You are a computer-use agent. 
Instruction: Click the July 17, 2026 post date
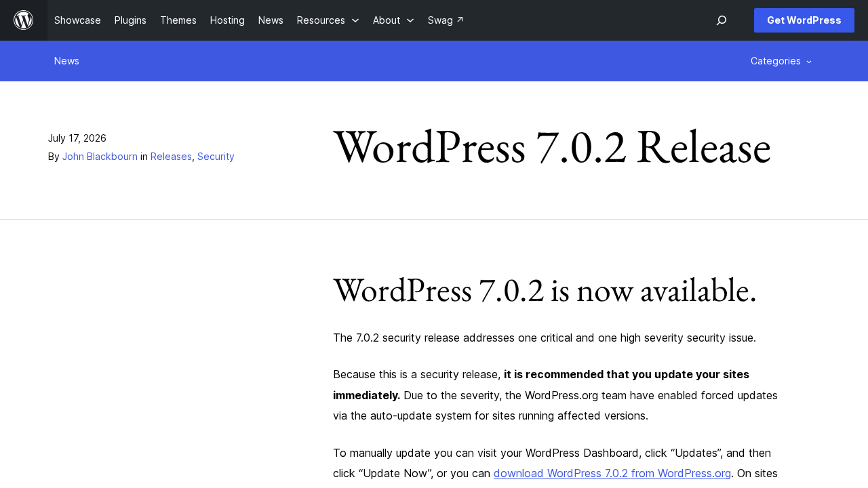coord(77,138)
